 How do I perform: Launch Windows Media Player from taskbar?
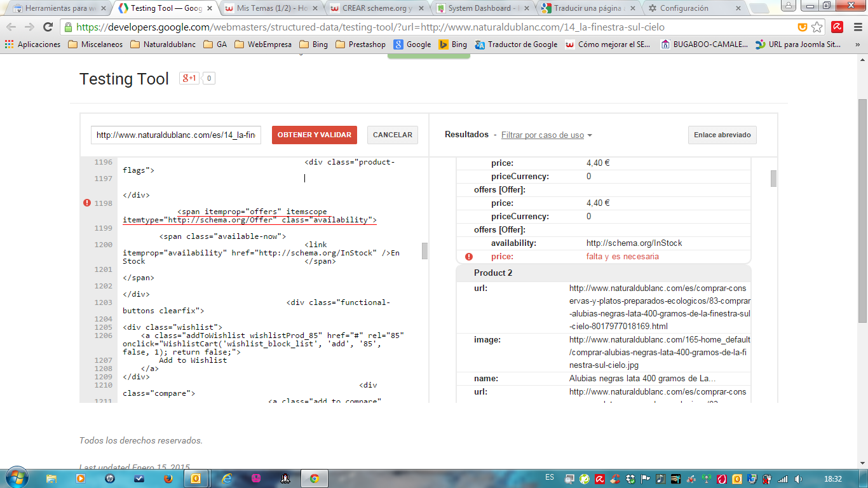[x=81, y=478]
